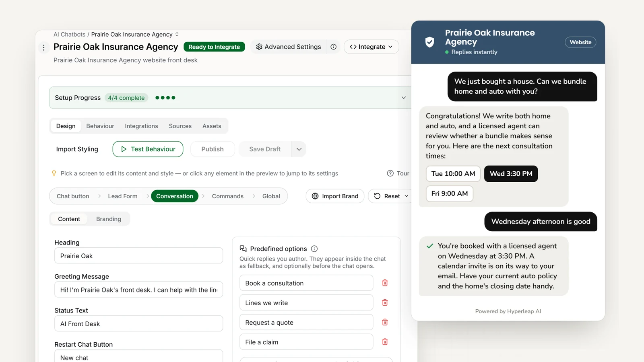Click the Publish button
Viewport: 644px width, 362px height.
pyautogui.click(x=213, y=149)
